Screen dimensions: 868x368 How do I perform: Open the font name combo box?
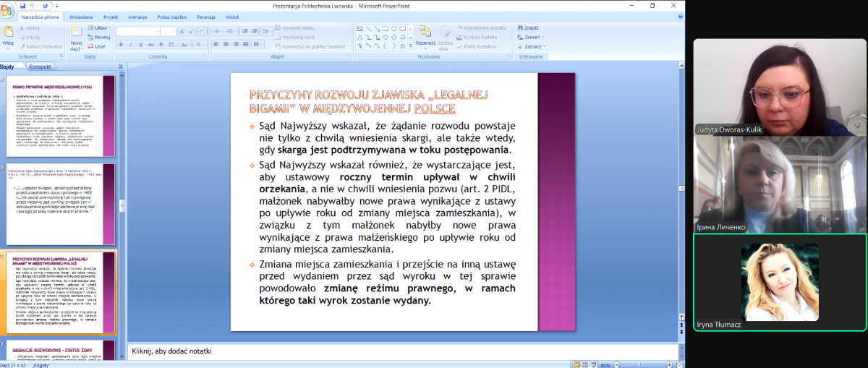[x=137, y=32]
